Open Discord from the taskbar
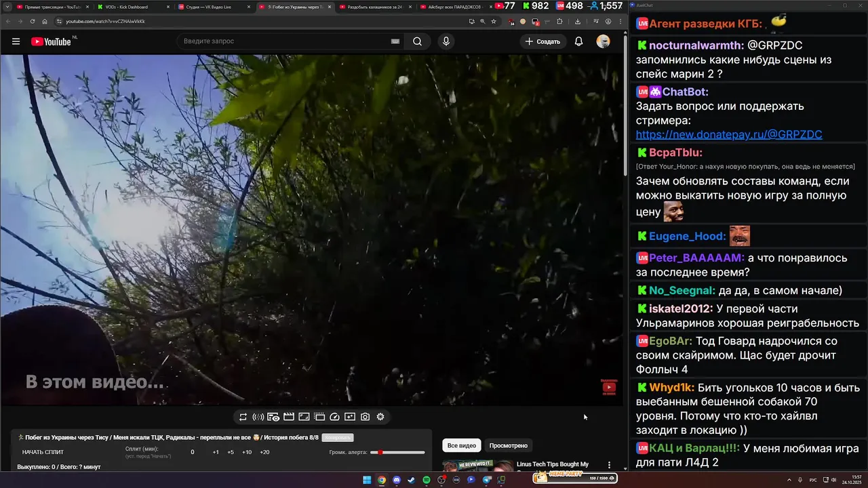 coord(397,480)
